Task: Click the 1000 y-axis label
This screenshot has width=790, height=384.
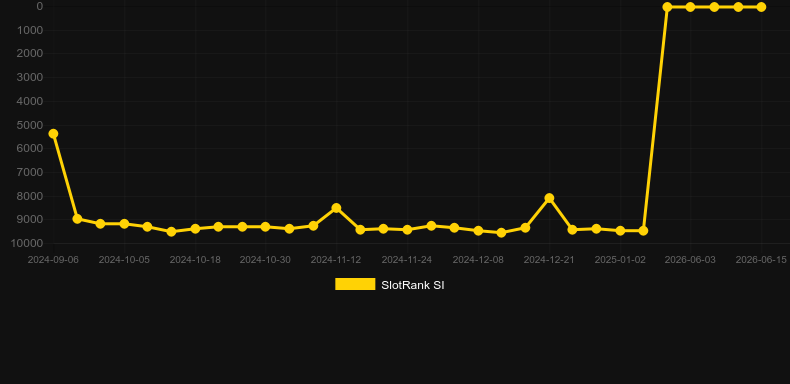Action: tap(30, 30)
